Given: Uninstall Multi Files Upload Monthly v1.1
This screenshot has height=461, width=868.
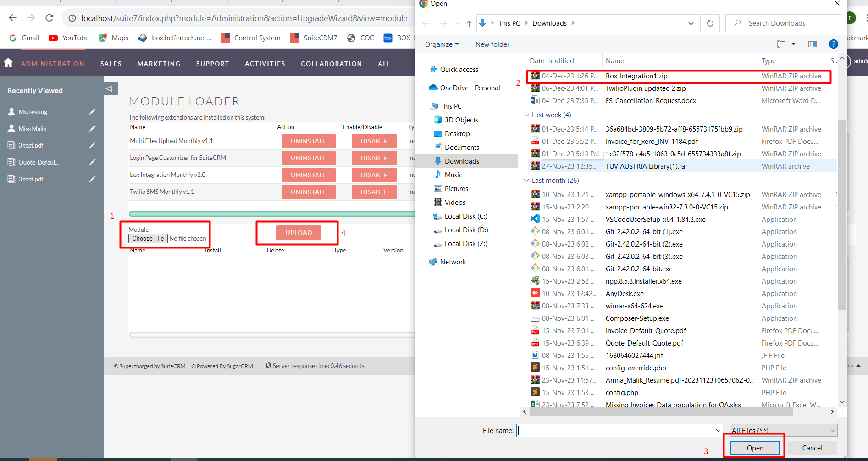Looking at the screenshot, I should point(308,141).
